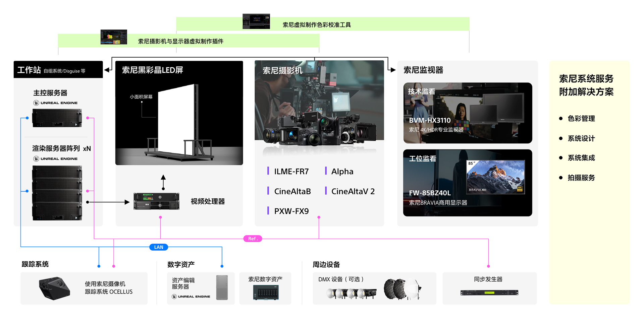This screenshot has height=324, width=644.
Task: Click the color calibration tool screenshot thumbnail
Action: pos(256,21)
